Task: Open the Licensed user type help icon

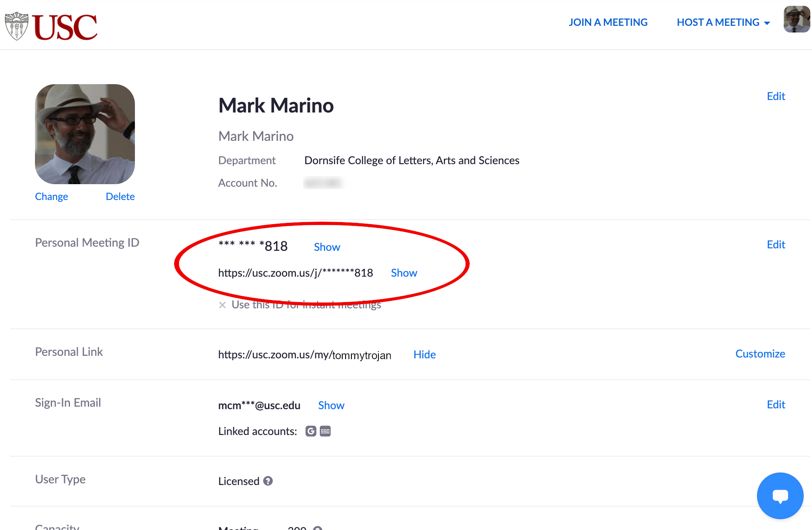Action: [268, 481]
